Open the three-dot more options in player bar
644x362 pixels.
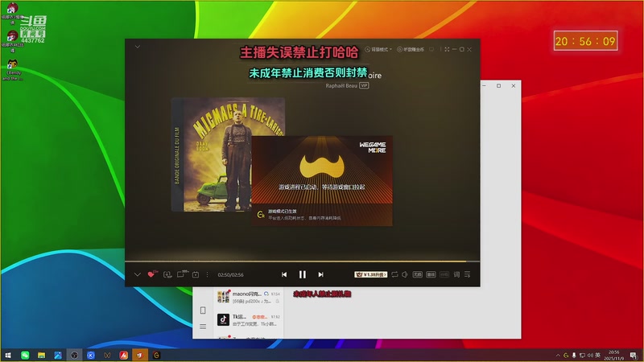point(208,274)
